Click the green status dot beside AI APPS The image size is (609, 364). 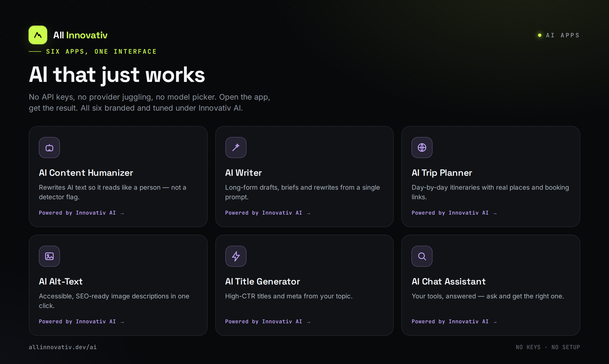click(539, 35)
